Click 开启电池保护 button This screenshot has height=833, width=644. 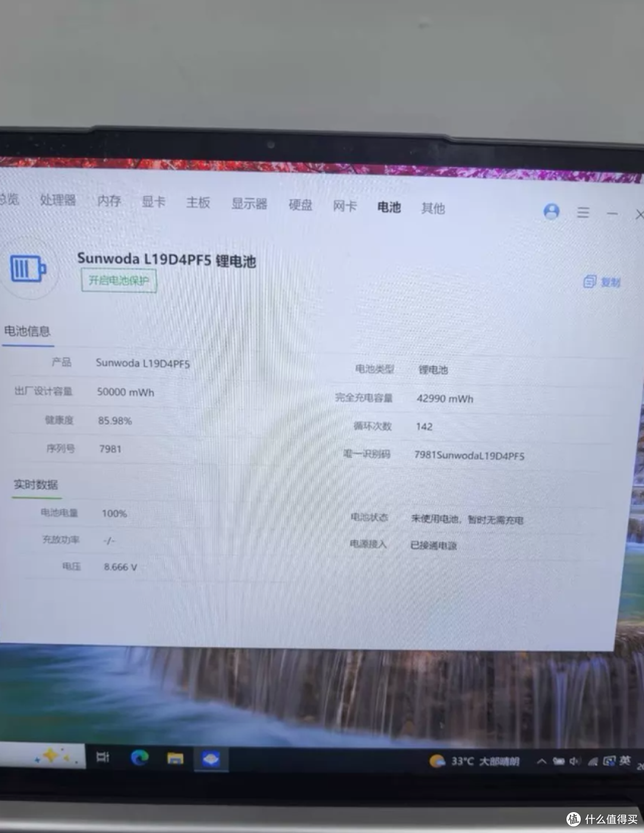tap(119, 280)
